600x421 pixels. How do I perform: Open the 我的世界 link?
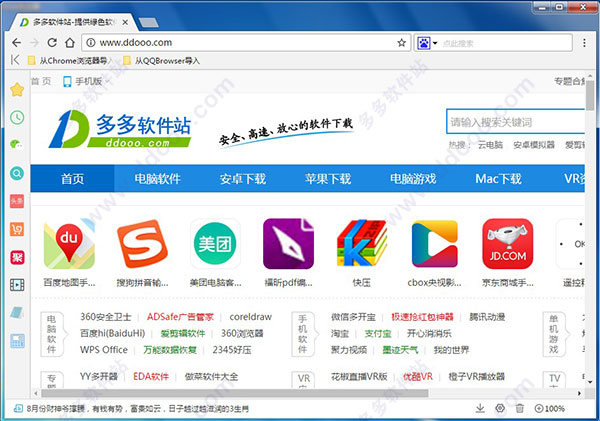point(451,350)
